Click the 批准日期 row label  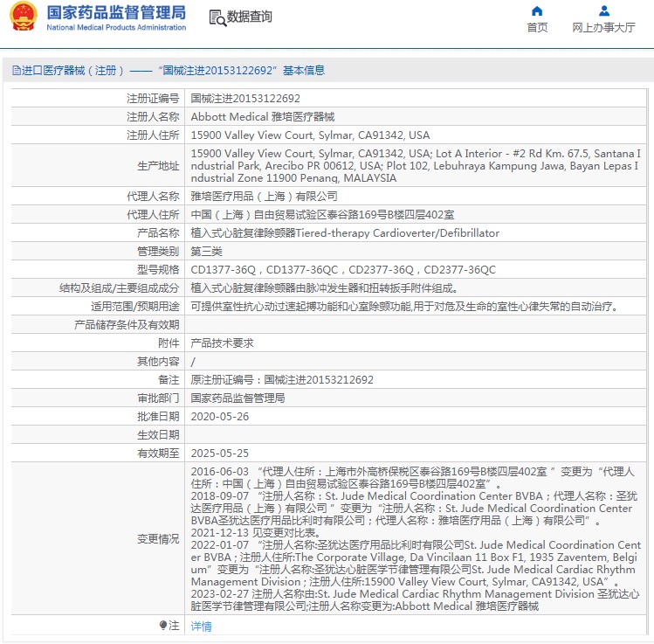pyautogui.click(x=158, y=417)
